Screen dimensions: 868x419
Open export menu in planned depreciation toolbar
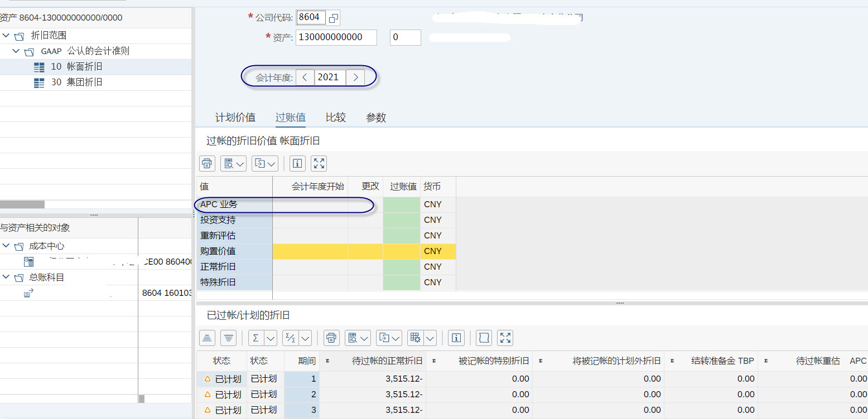tap(389, 338)
